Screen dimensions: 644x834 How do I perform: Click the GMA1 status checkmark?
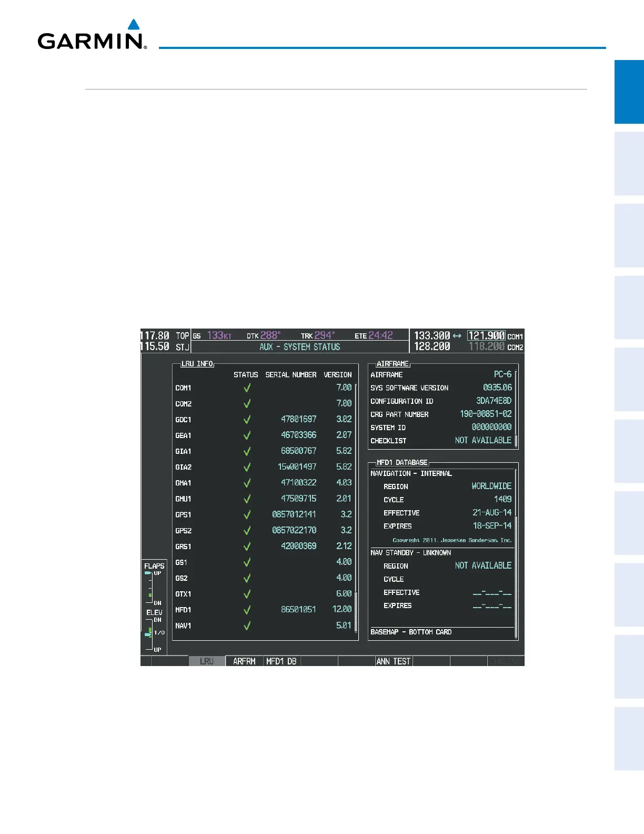click(x=247, y=483)
